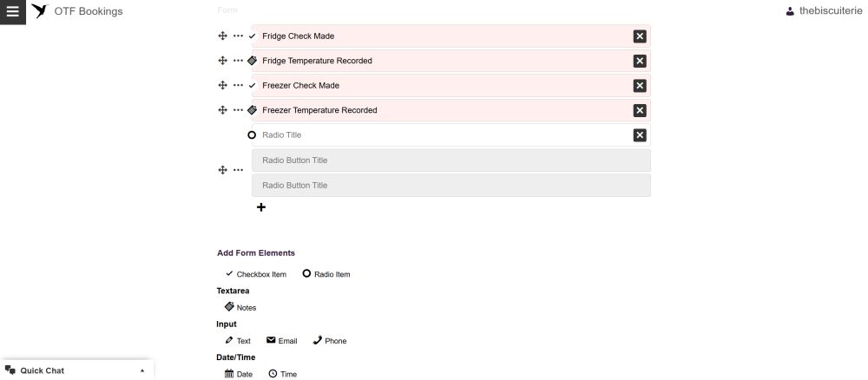Screen dimensions: 868x380
Task: Click the plus icon to add radio button
Action: coord(261,206)
